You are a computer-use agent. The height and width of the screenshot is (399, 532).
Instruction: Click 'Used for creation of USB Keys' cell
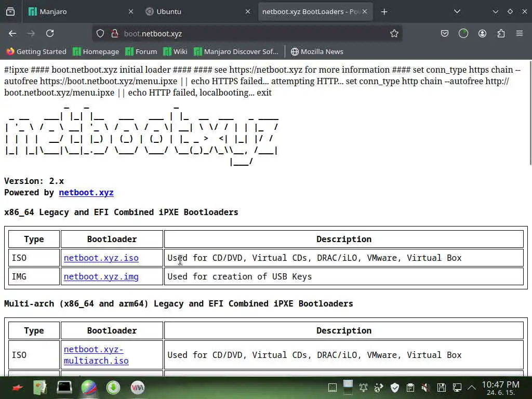click(344, 276)
